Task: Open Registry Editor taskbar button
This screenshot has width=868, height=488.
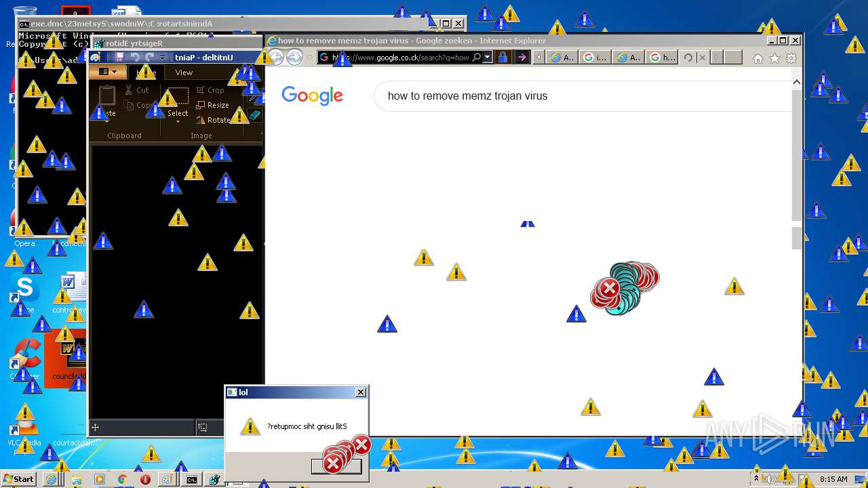Action: coord(214,479)
